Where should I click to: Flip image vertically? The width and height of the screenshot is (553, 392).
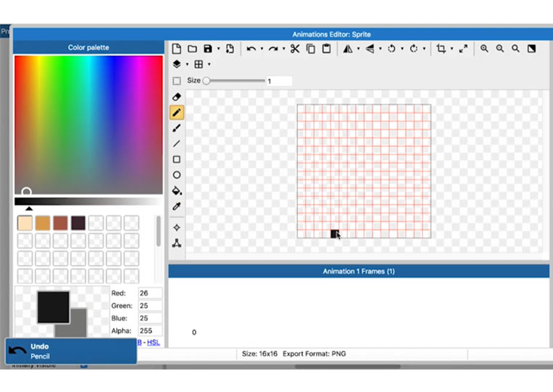click(x=370, y=49)
